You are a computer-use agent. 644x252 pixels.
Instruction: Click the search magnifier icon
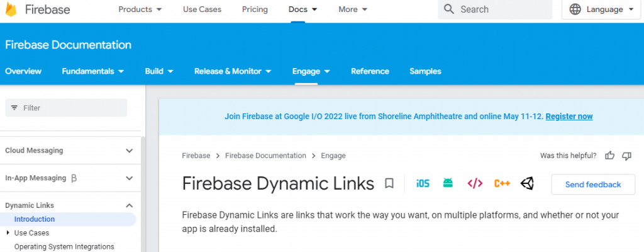(x=449, y=9)
